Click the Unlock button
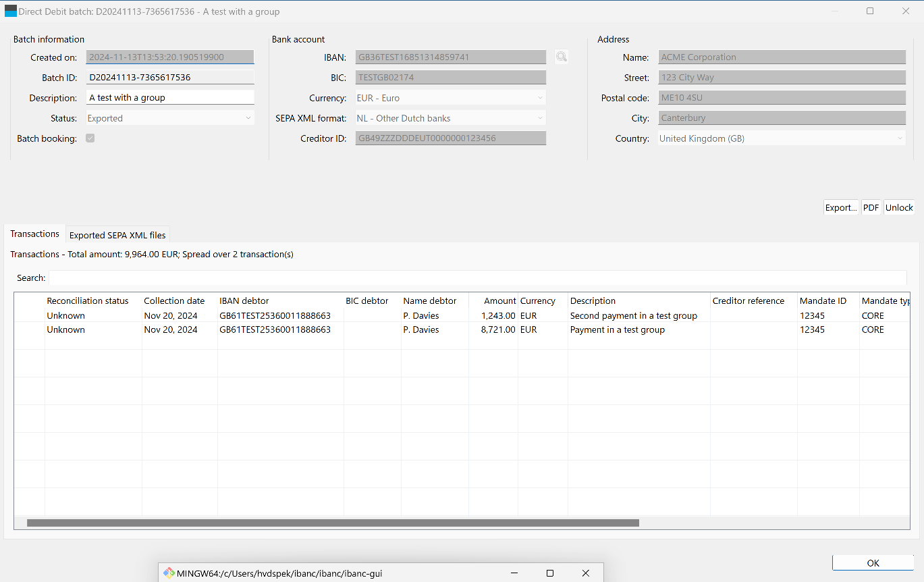The height and width of the screenshot is (582, 924). tap(899, 207)
